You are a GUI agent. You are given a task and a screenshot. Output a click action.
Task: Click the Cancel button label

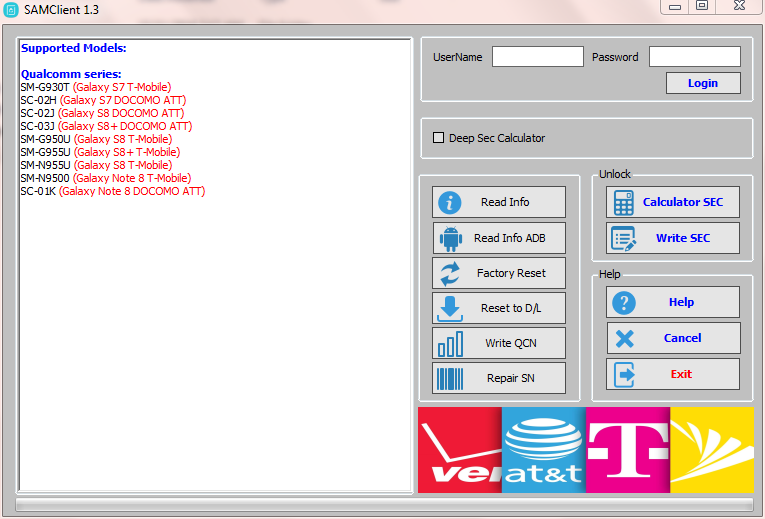pos(682,338)
